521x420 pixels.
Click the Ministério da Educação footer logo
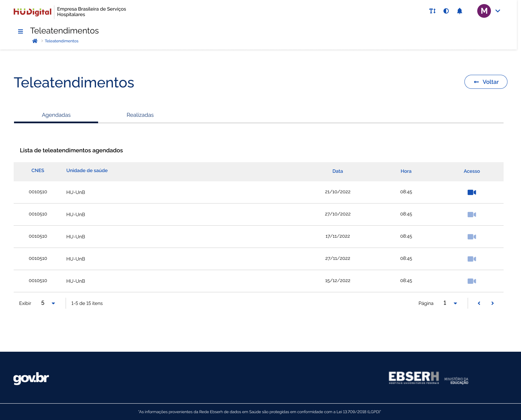456,381
